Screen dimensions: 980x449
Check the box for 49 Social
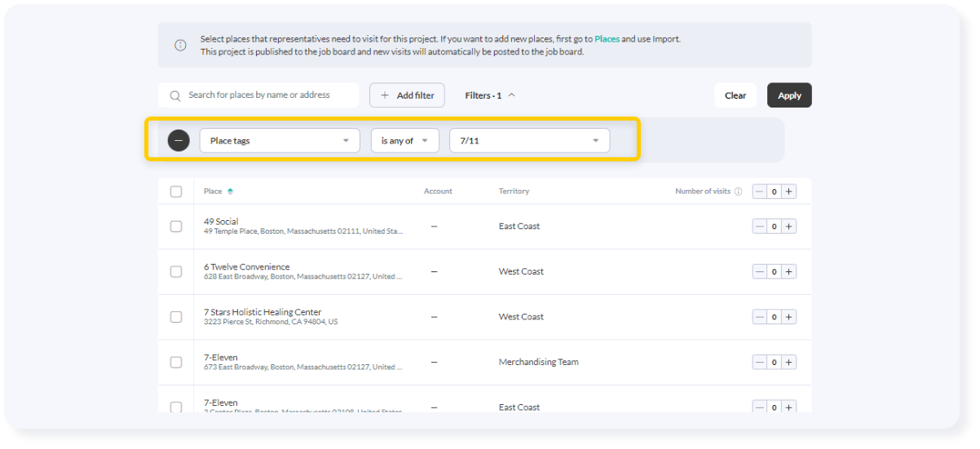pyautogui.click(x=176, y=227)
